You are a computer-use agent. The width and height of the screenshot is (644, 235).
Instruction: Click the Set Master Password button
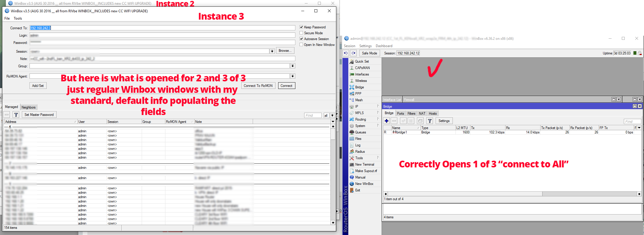pos(39,115)
